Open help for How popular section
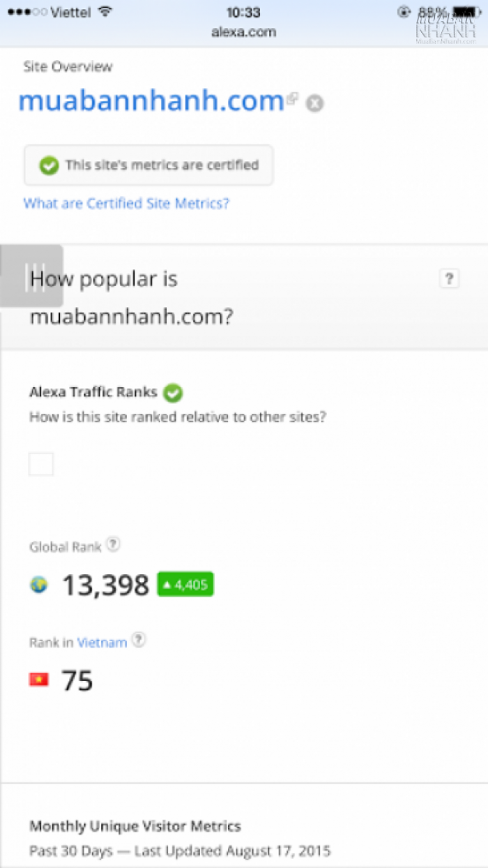Screen dimensions: 488x868 click(x=449, y=279)
